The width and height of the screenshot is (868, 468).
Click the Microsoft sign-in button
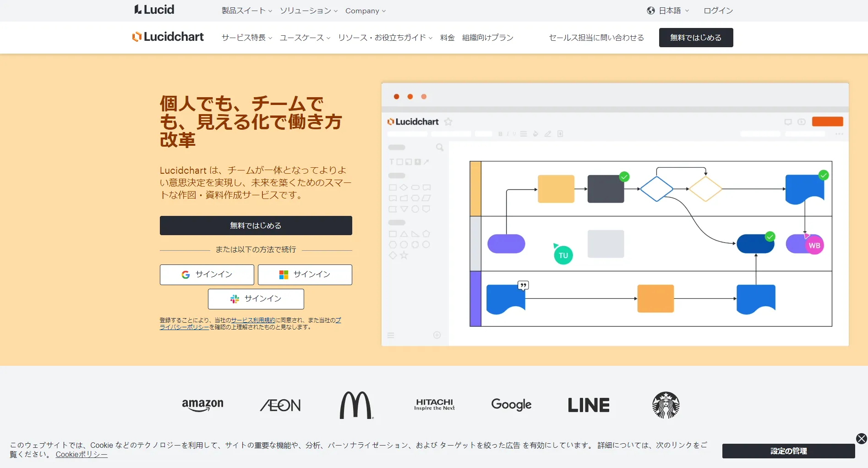click(305, 275)
